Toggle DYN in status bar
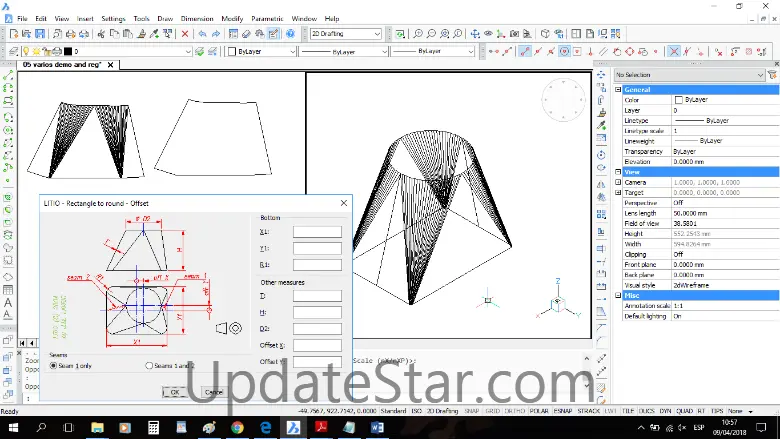Image resolution: width=780 pixels, height=439 pixels. click(x=666, y=411)
